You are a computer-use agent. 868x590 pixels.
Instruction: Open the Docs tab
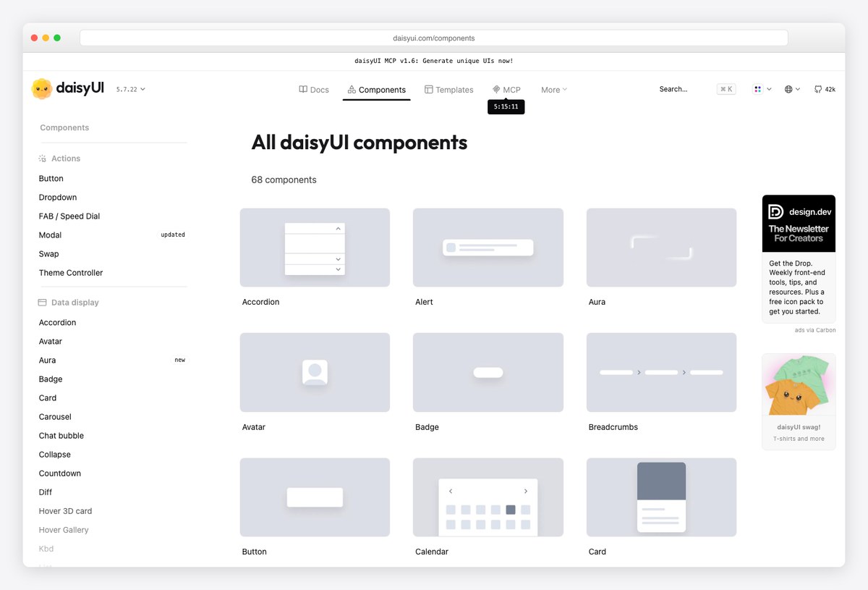[314, 90]
